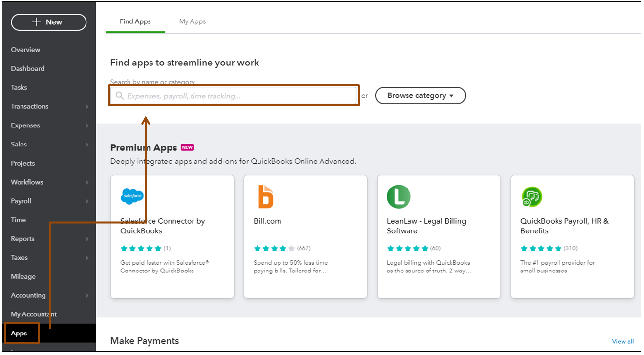Screen dimensions: 644x355
Task: Click the plus icon on New button
Action: 36,22
